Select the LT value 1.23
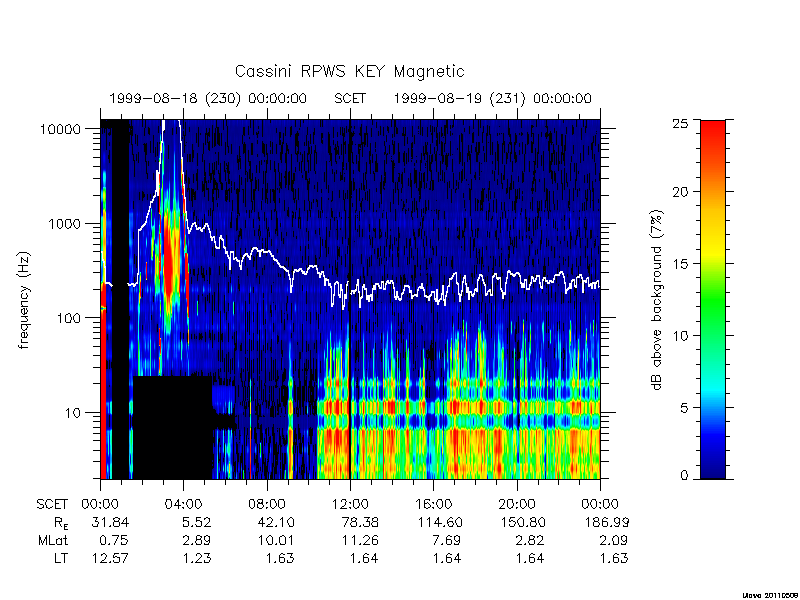800x600 pixels. point(197,559)
